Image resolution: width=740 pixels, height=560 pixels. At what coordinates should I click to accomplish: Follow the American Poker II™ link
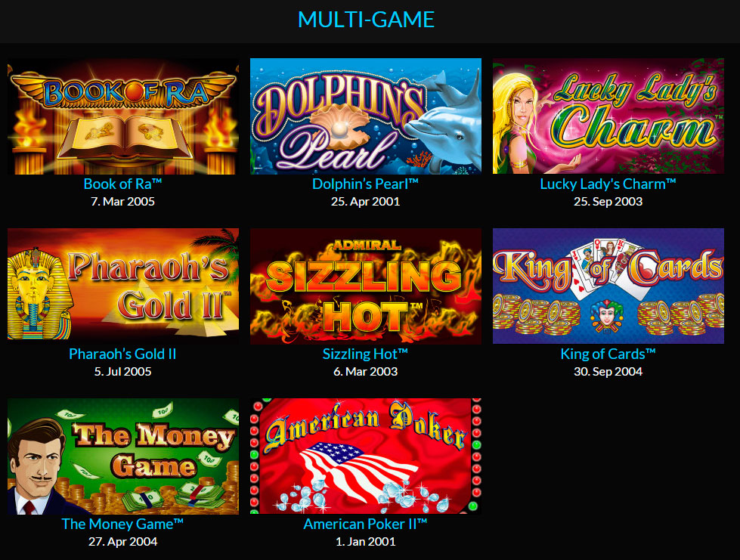[366, 524]
